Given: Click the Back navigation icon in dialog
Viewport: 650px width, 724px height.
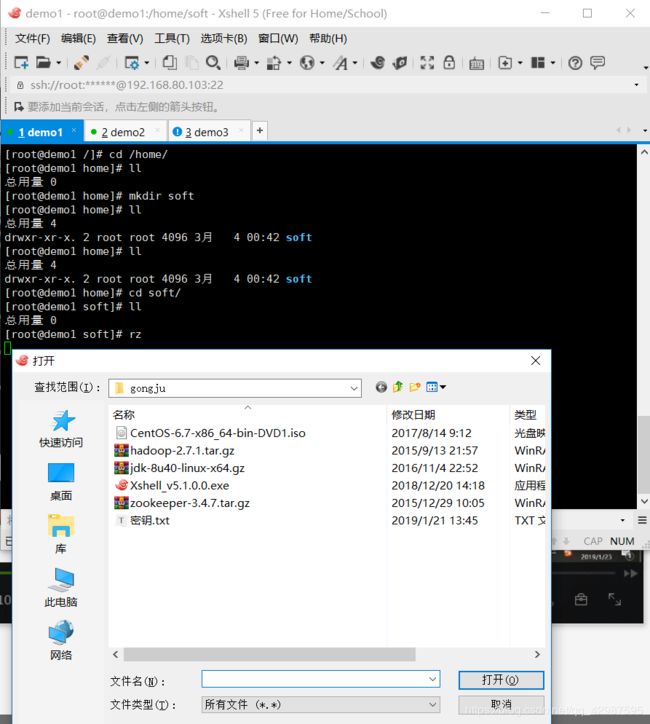Looking at the screenshot, I should tap(381, 387).
